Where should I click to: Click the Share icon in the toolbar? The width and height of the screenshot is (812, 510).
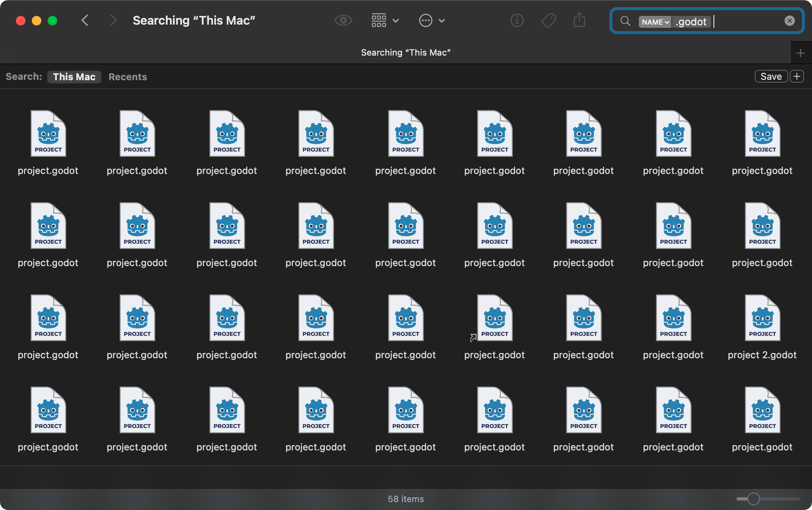(579, 20)
